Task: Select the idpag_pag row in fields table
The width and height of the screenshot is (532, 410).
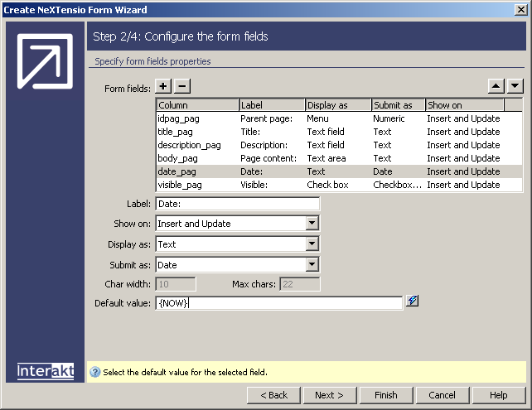Action: (196, 118)
